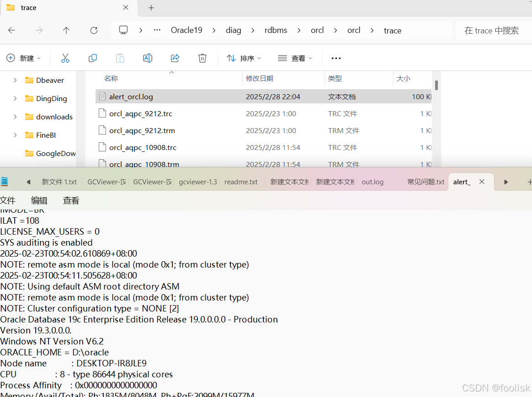The image size is (532, 397).
Task: Open a new Notepad tab with plus
Action: click(529, 182)
